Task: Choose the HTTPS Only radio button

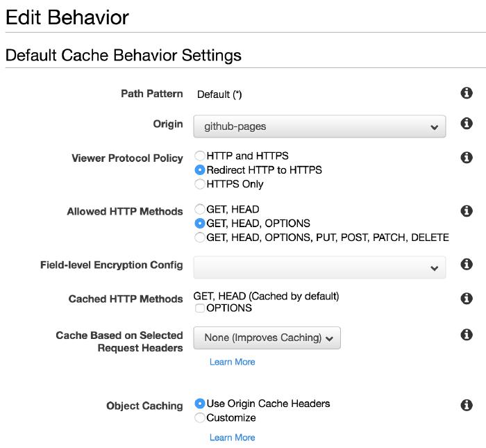Action: (200, 184)
